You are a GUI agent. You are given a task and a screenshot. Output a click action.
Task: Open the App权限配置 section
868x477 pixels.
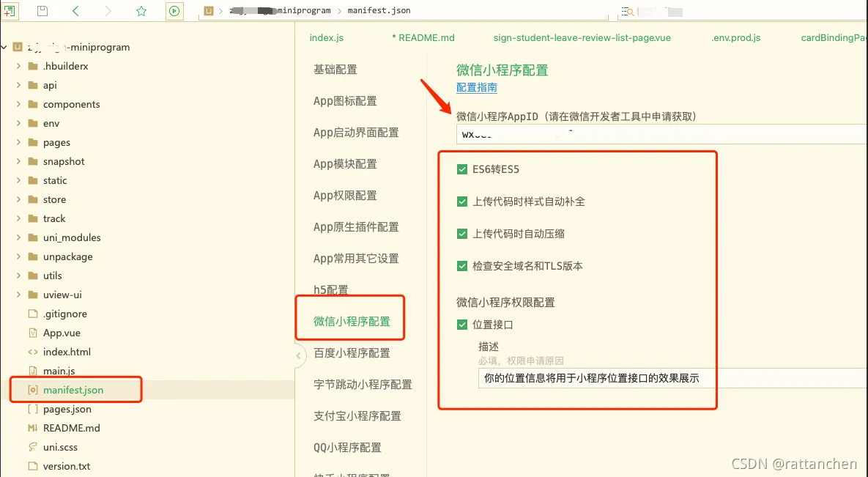coord(345,196)
